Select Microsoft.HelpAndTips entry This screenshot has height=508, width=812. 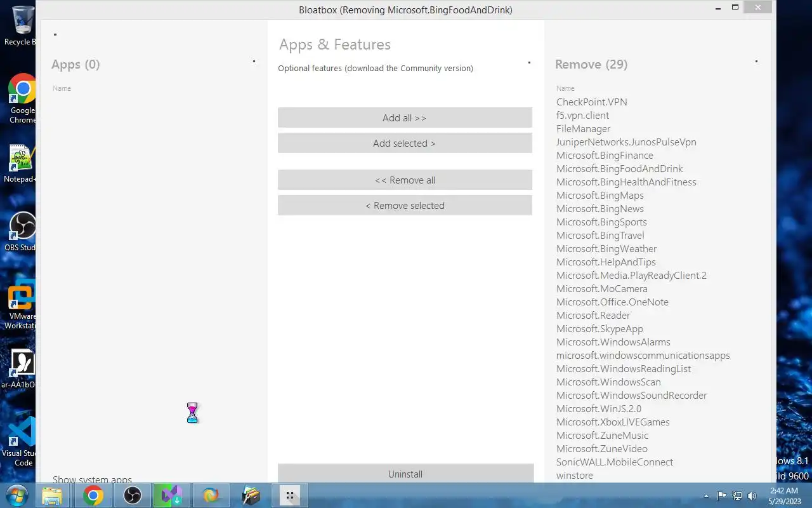[606, 262]
